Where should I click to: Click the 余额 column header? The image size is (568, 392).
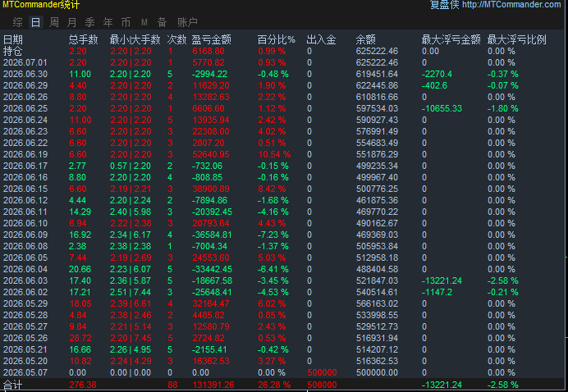[x=366, y=39]
